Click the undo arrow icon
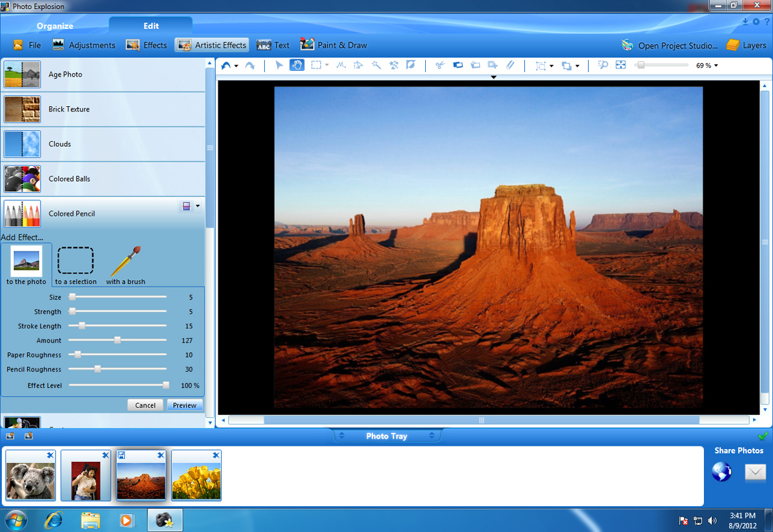Viewport: 773px width, 532px height. 226,65
